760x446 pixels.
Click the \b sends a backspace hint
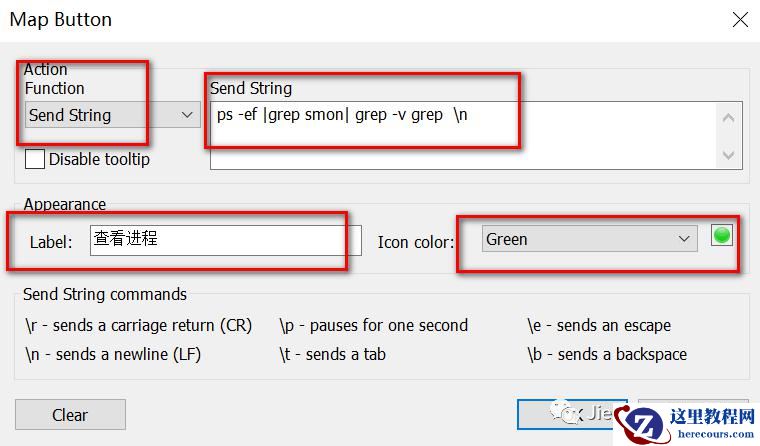click(607, 354)
